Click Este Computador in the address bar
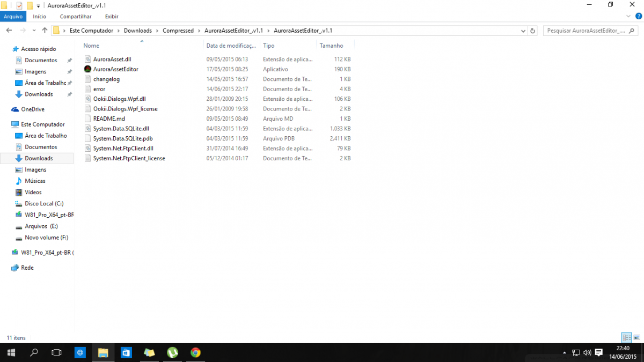This screenshot has width=644, height=362. [x=91, y=31]
